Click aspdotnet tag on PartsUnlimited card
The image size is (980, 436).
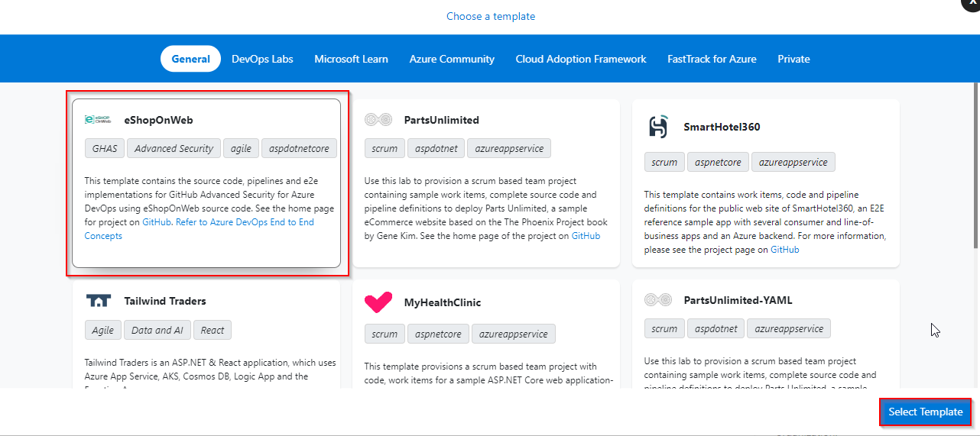[436, 148]
